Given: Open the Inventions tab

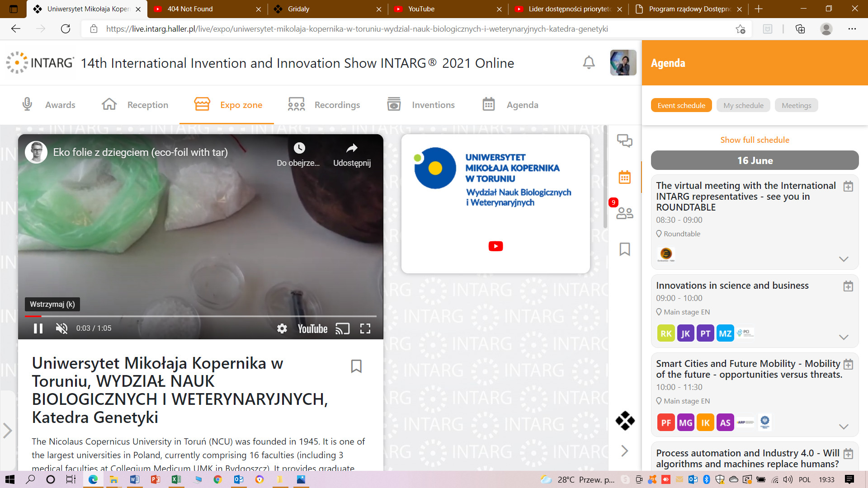Looking at the screenshot, I should tap(421, 105).
